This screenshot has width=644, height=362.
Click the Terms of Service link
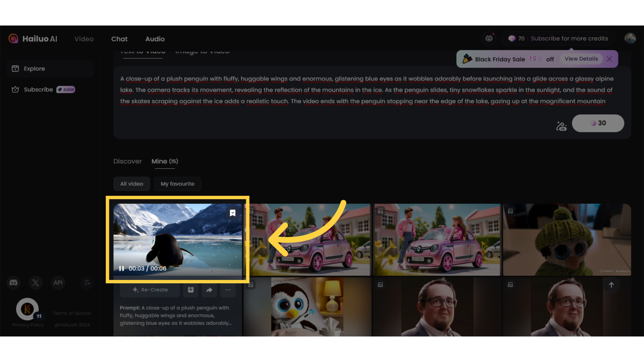pyautogui.click(x=72, y=313)
